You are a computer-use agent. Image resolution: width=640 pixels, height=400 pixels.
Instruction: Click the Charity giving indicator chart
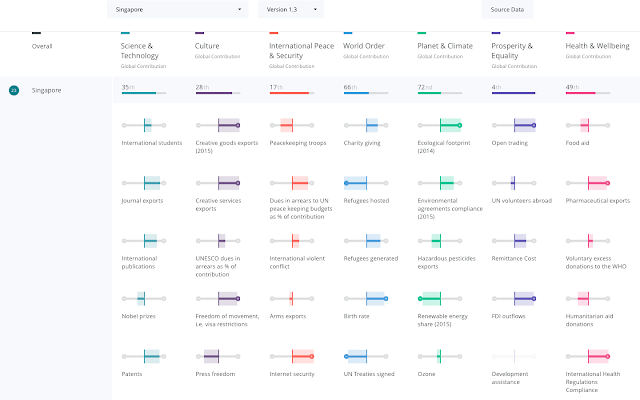click(x=366, y=125)
